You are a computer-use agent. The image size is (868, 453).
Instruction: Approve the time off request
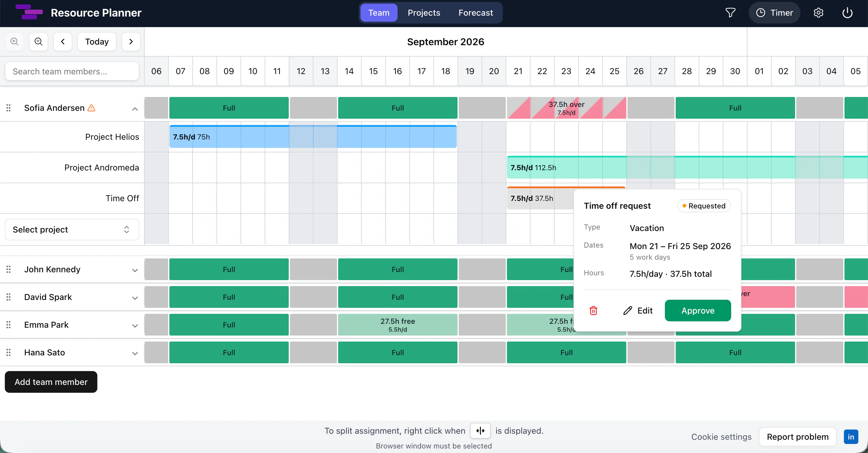coord(698,311)
